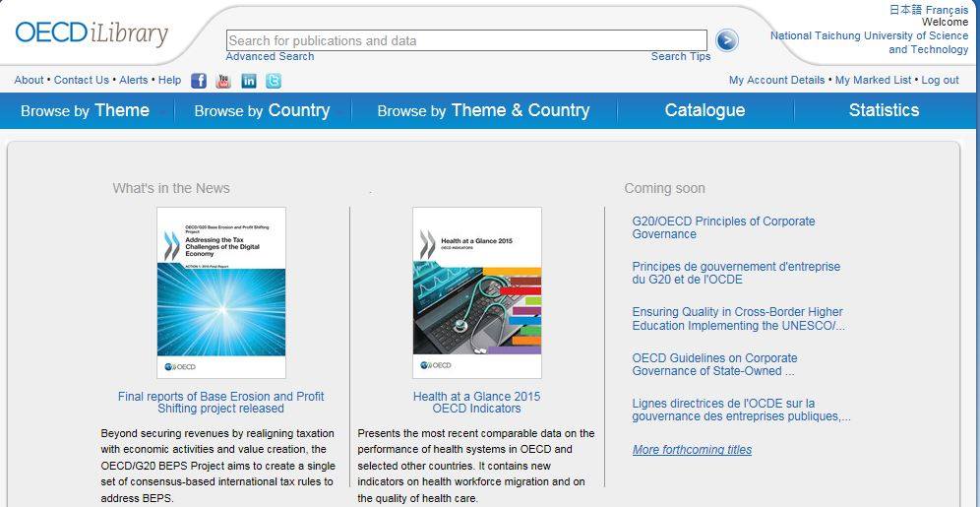Viewport: 980px width, 507px height.
Task: Focus the publications and data search box
Action: pyautogui.click(x=466, y=40)
